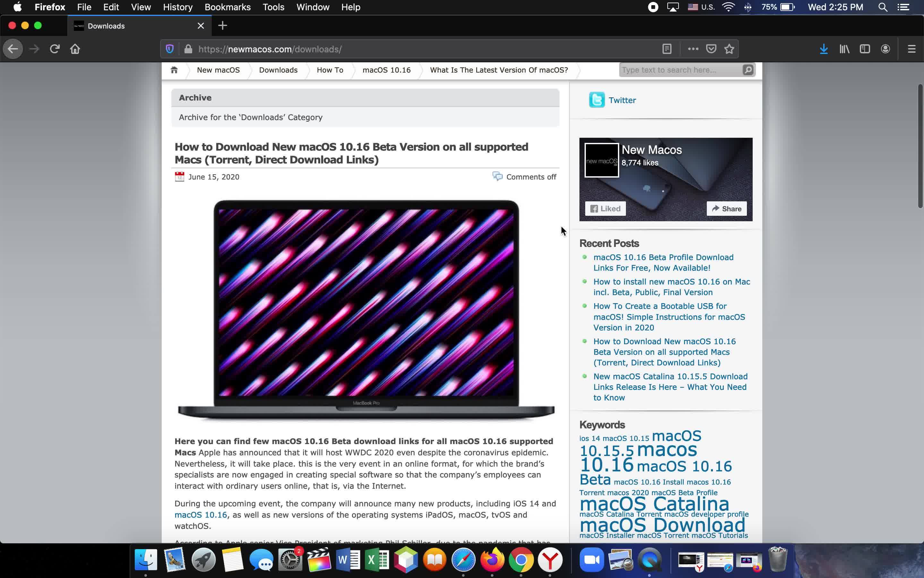924x578 pixels.
Task: Save page to Pocket
Action: tap(711, 49)
